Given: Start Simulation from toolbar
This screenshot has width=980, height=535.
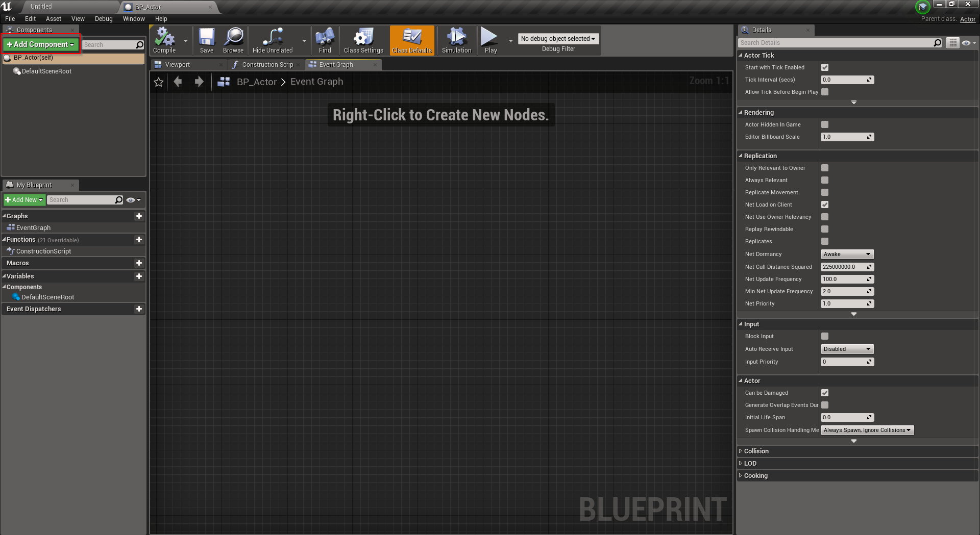Looking at the screenshot, I should pyautogui.click(x=456, y=40).
